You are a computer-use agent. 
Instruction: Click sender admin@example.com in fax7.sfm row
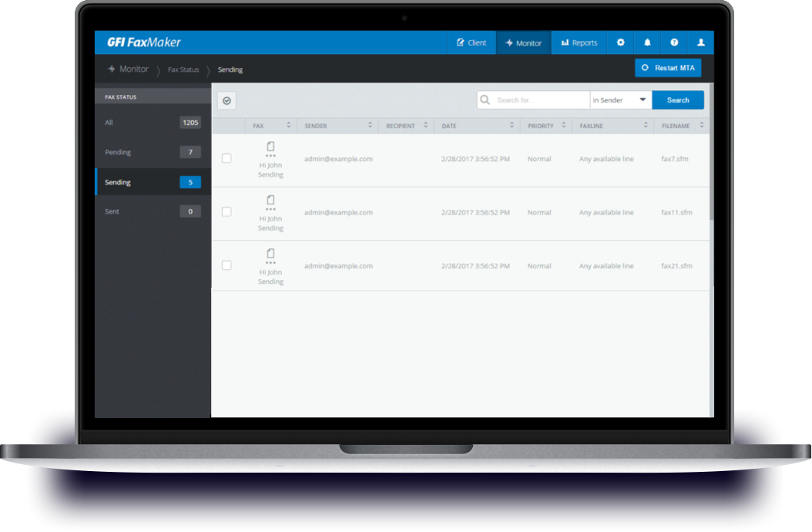[338, 159]
